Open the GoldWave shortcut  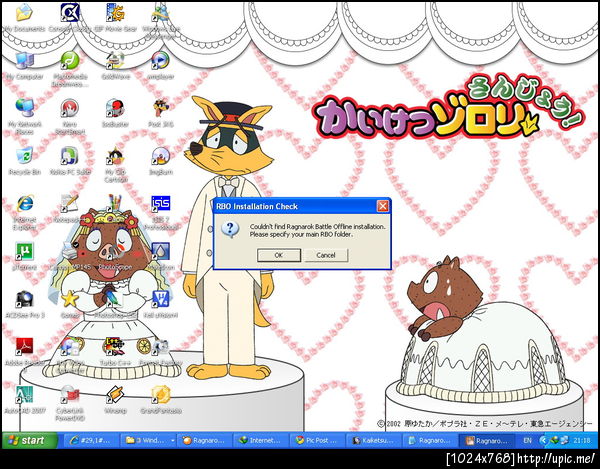(115, 65)
